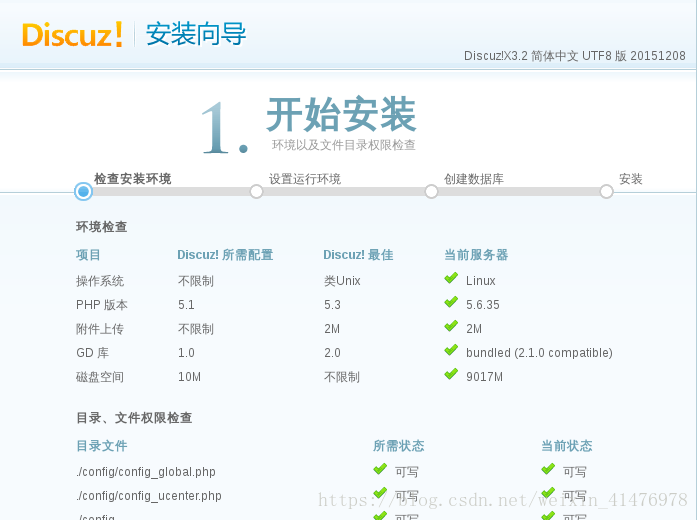
Task: Click the bundled (2.1.0 compatible) value
Action: click(539, 353)
